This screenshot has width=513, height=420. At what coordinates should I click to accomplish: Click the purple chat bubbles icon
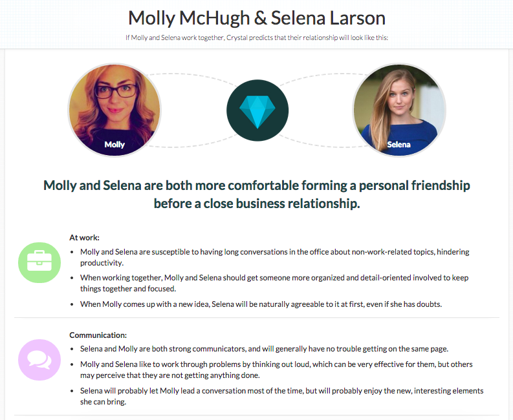point(39,360)
